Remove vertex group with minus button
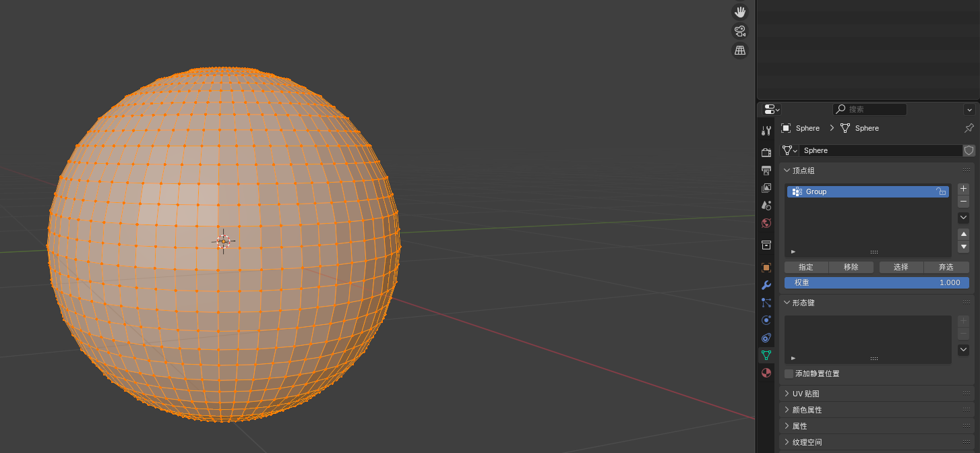 [964, 202]
